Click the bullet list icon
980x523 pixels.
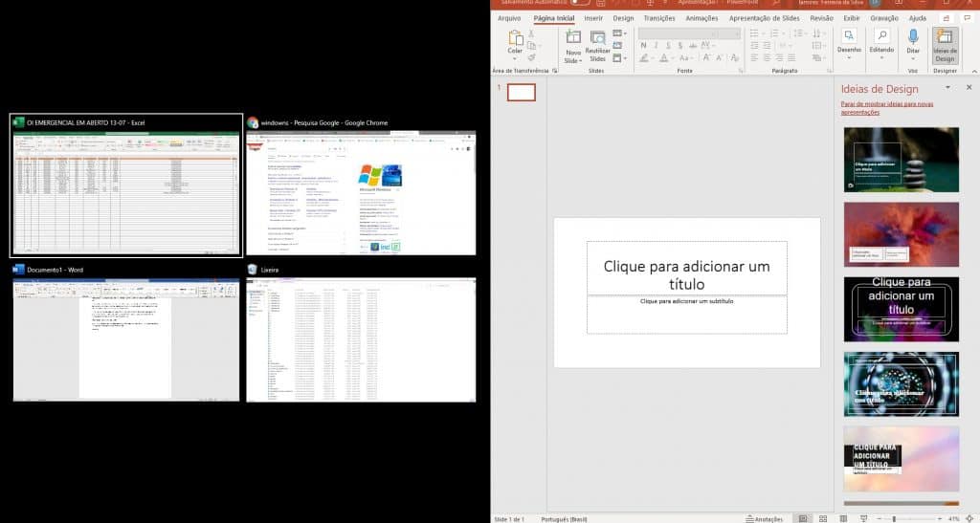[x=755, y=33]
